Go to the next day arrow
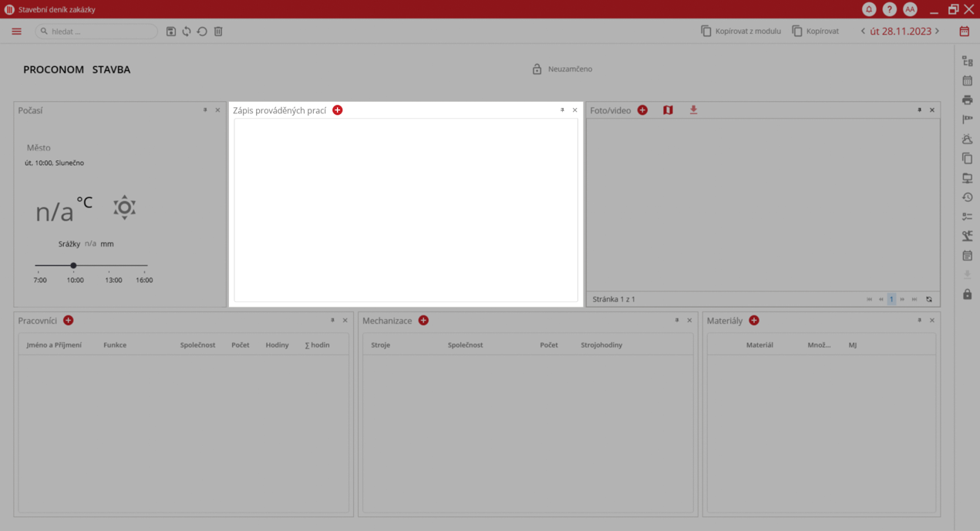Screen dimensions: 980x531 pyautogui.click(x=938, y=32)
